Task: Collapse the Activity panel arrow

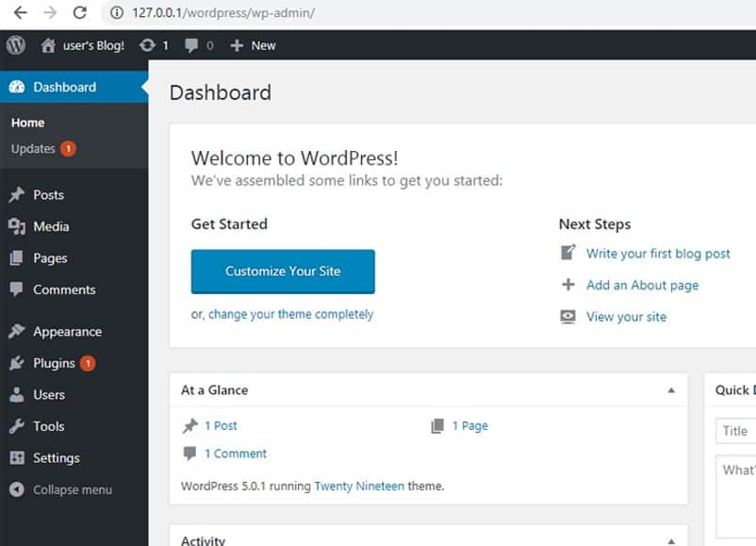Action: (x=671, y=541)
